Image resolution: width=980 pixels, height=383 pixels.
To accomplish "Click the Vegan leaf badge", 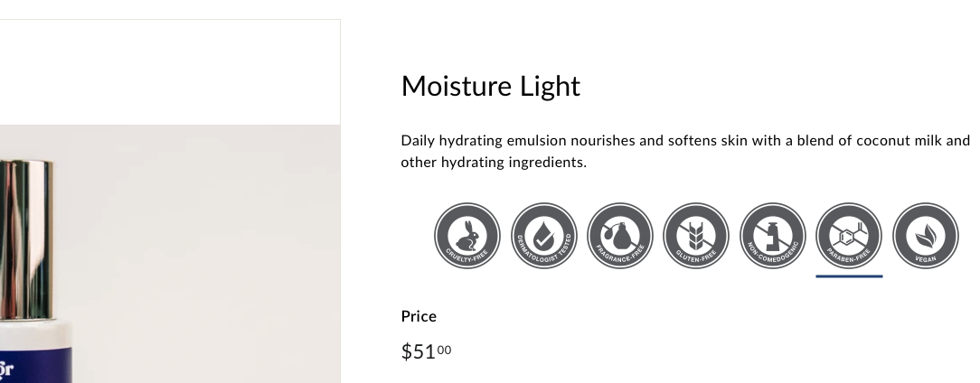I will [x=926, y=236].
